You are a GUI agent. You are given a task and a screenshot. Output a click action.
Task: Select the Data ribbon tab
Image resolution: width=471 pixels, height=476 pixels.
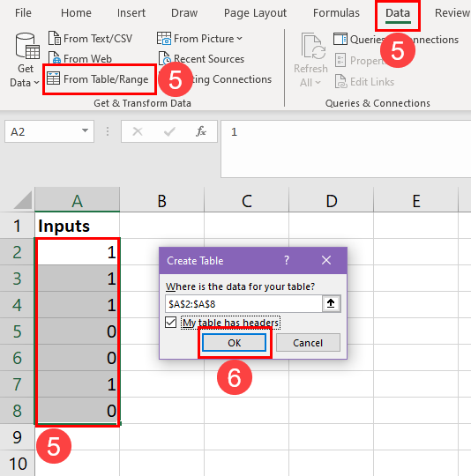(x=398, y=13)
